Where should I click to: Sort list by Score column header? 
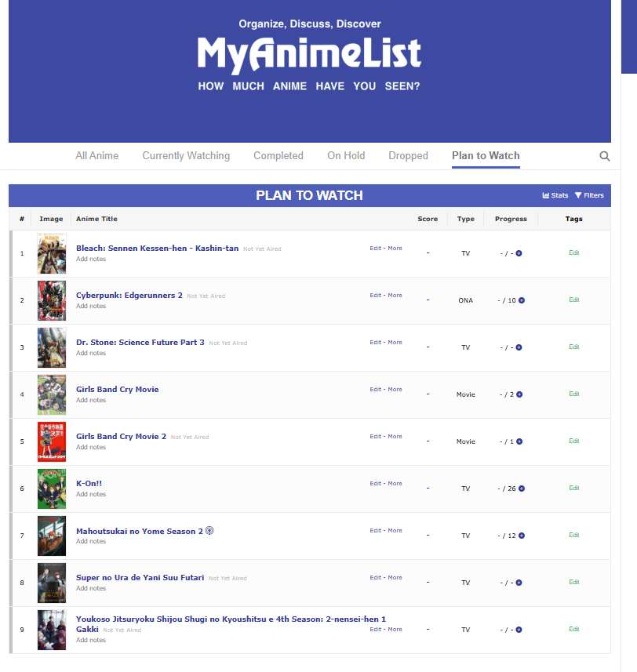[x=428, y=219]
